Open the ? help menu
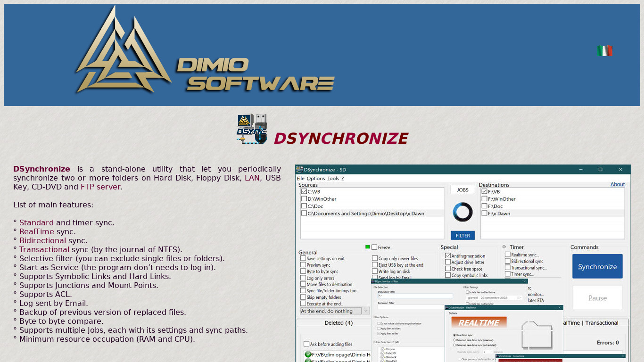Image resolution: width=644 pixels, height=362 pixels. pos(343,178)
